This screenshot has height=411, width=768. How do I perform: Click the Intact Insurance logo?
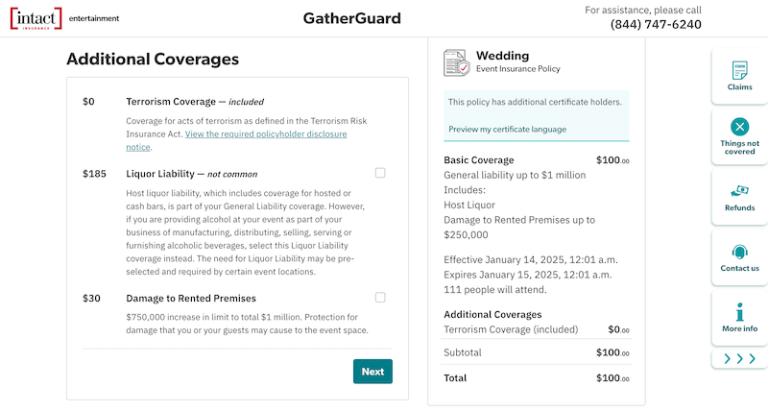pyautogui.click(x=35, y=18)
